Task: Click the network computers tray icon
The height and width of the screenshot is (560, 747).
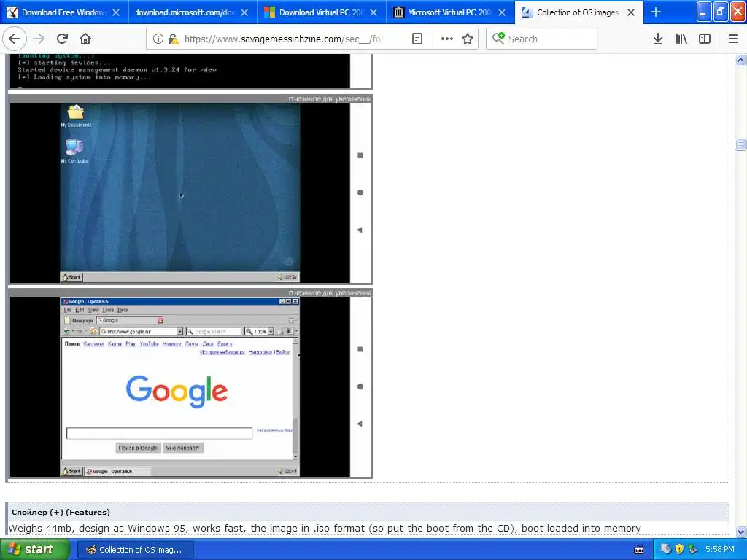Action: [666, 550]
